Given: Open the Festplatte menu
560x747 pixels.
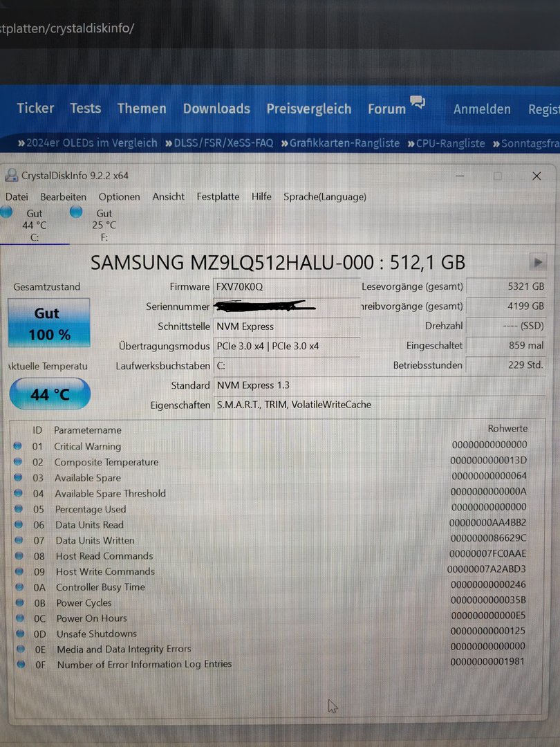Looking at the screenshot, I should tap(218, 196).
